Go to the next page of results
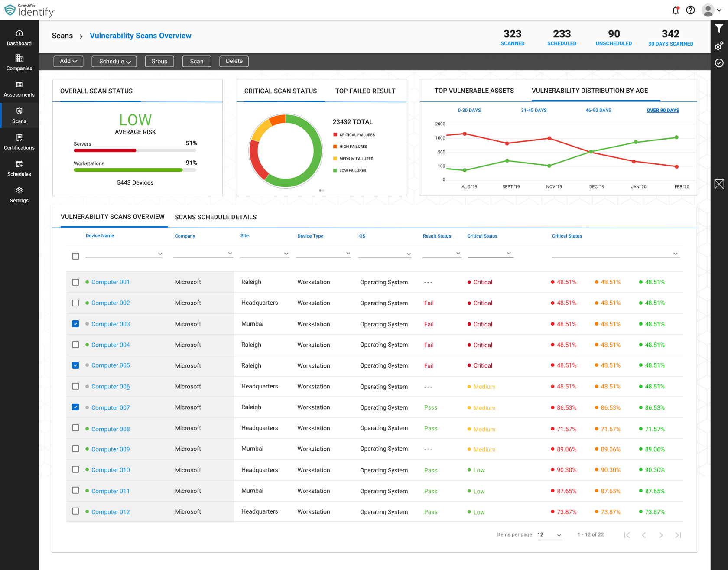The height and width of the screenshot is (570, 728). click(x=661, y=535)
